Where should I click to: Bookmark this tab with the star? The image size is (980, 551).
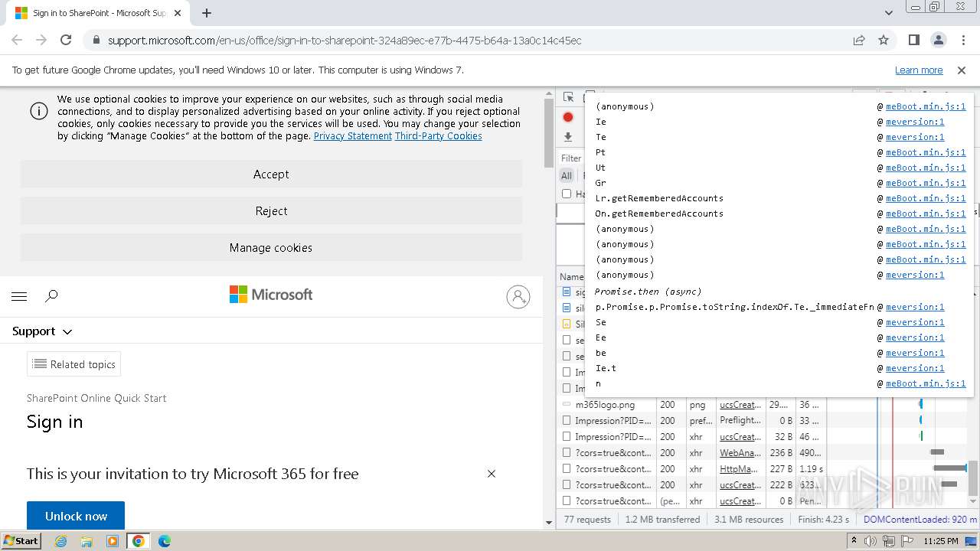pos(884,40)
